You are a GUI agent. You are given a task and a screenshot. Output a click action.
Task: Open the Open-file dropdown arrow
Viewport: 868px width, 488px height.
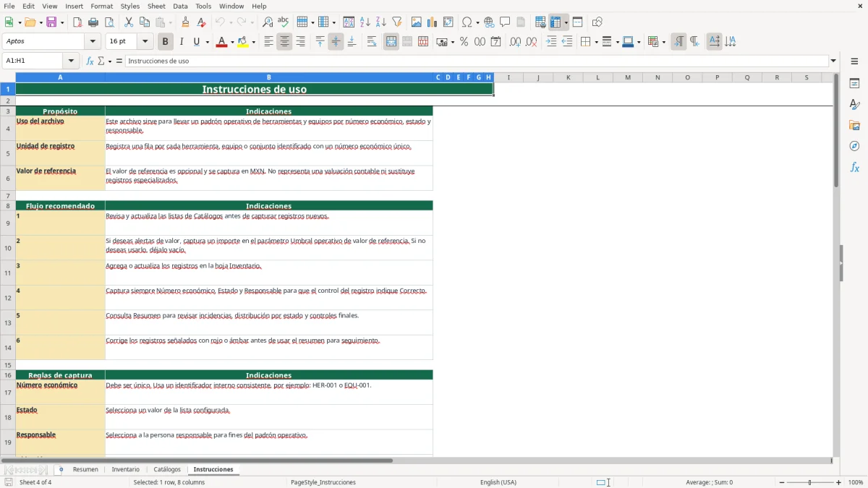(40, 22)
